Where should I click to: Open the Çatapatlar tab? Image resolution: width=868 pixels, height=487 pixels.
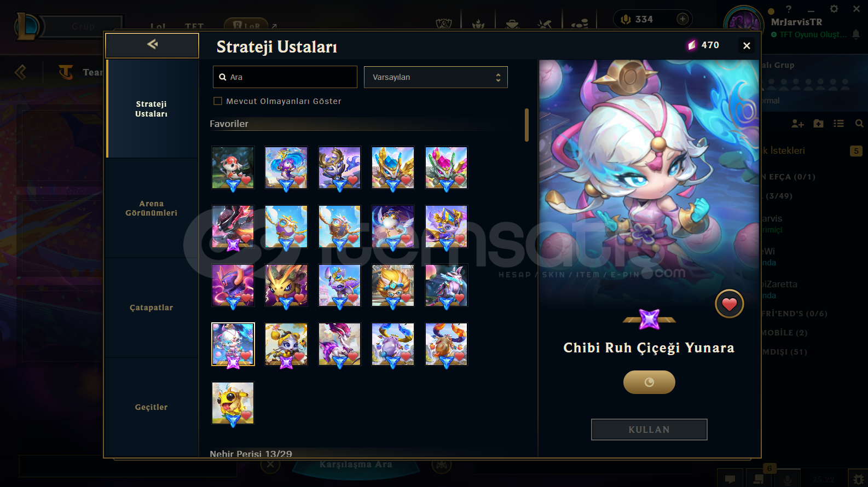(x=152, y=308)
